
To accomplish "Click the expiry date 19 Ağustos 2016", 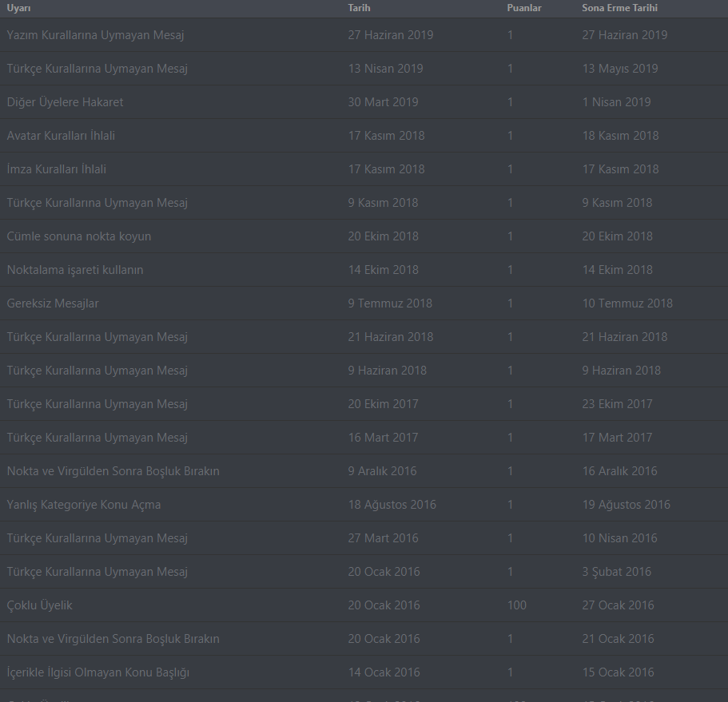I will [627, 505].
